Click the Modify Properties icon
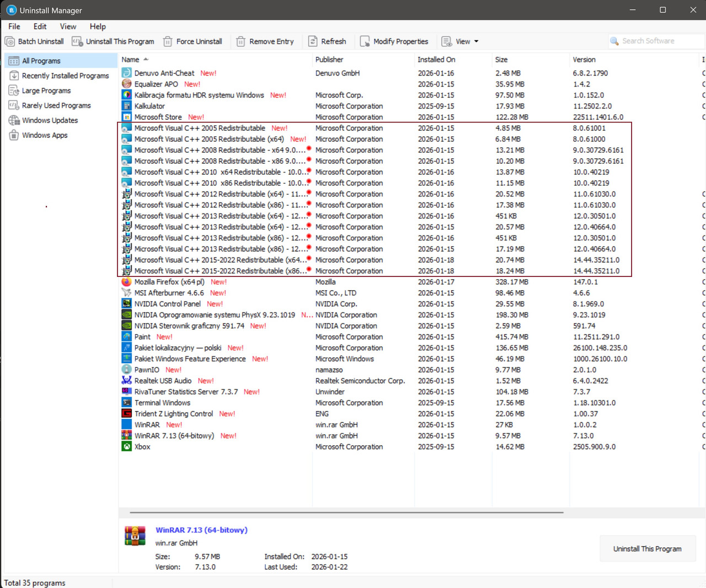 pyautogui.click(x=365, y=41)
